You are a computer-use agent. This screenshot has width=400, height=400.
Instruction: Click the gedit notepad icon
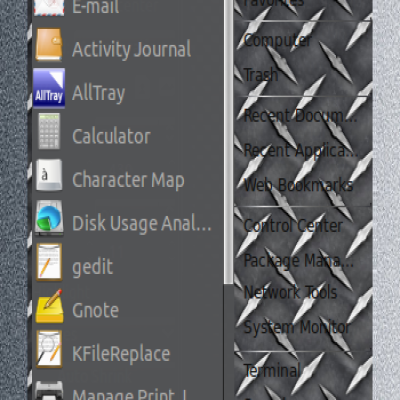49,262
